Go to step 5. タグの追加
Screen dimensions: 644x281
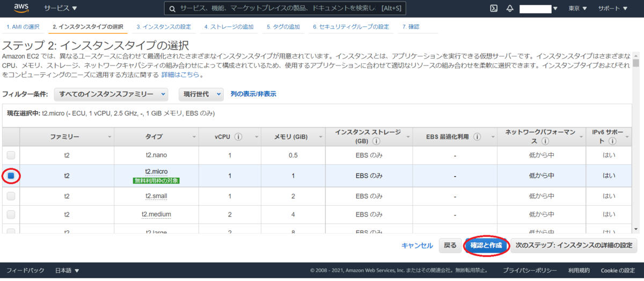[283, 26]
